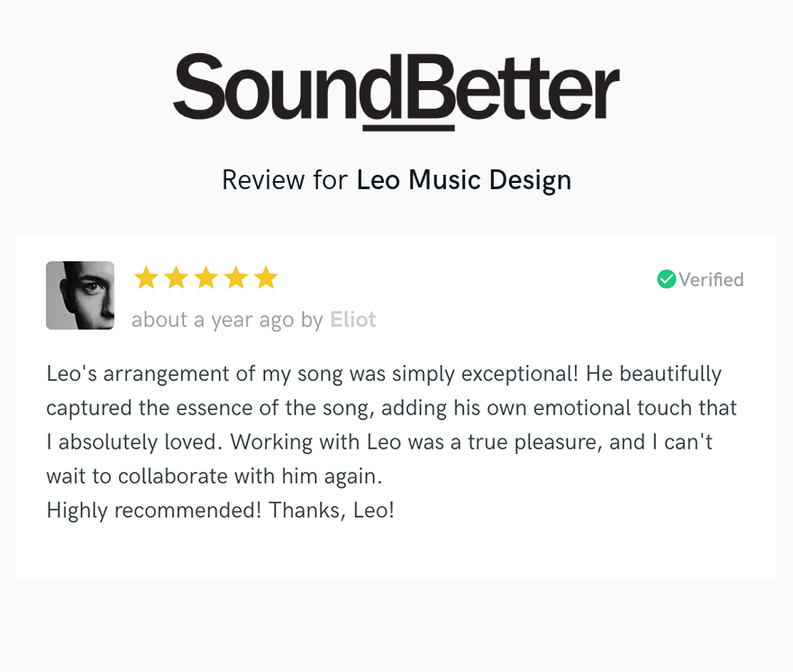Click the third rating star
Image resolution: width=793 pixels, height=672 pixels.
205,277
